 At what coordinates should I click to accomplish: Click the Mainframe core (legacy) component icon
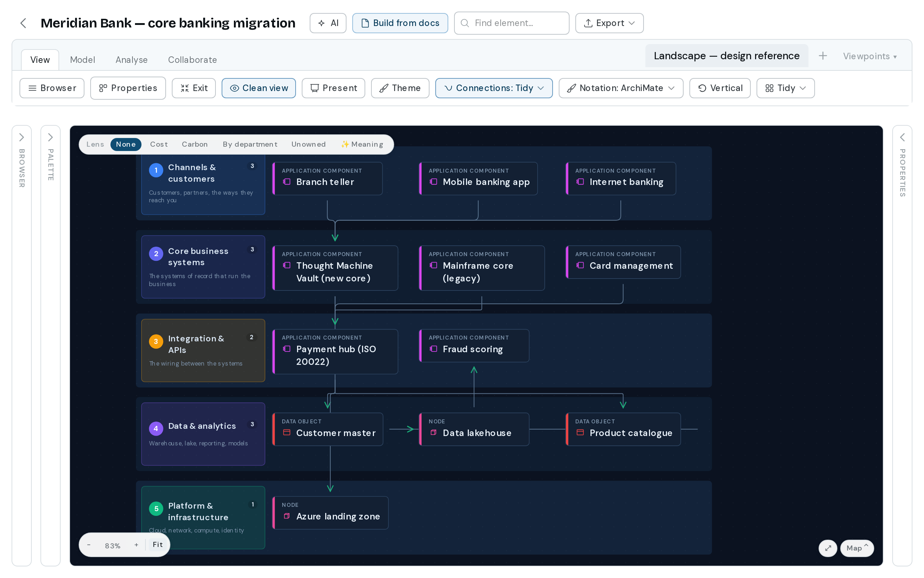coord(433,265)
